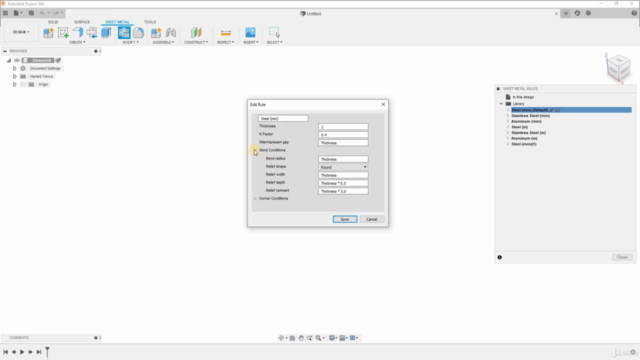Select 'In this design' in Sheet Metal Rules
The image size is (640, 360).
coord(523,97)
